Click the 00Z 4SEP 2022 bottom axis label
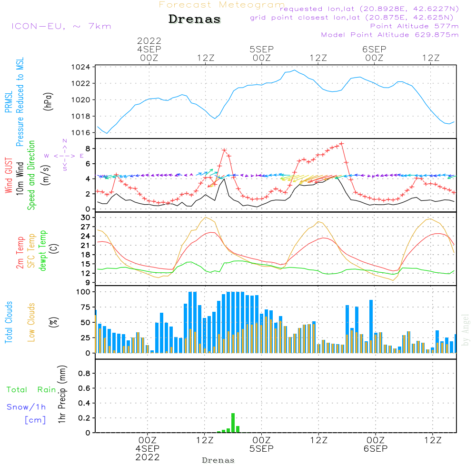The image size is (476, 476). 148,449
